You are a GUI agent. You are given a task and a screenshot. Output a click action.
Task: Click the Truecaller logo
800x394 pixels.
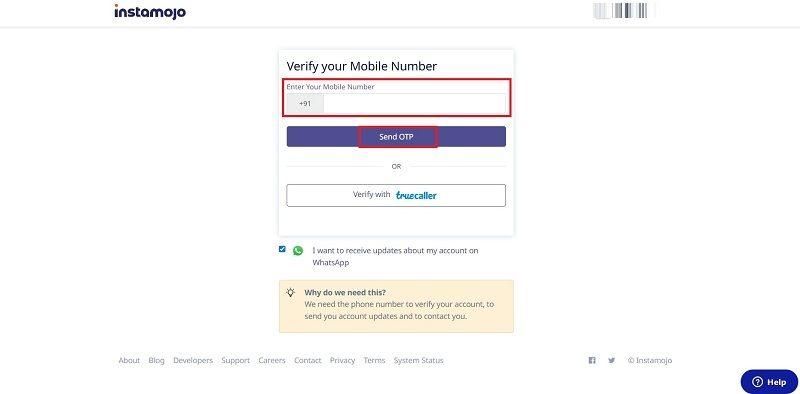[416, 195]
